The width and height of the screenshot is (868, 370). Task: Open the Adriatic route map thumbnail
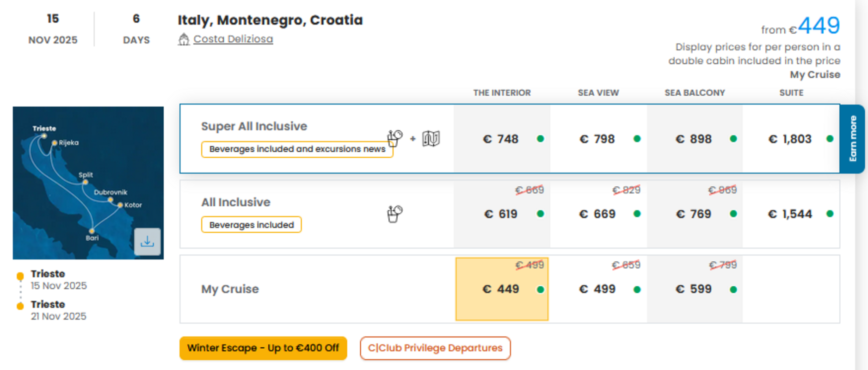pyautogui.click(x=88, y=183)
